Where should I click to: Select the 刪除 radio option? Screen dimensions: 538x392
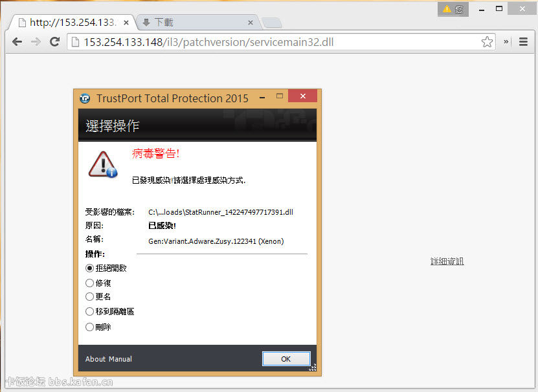(x=98, y=327)
